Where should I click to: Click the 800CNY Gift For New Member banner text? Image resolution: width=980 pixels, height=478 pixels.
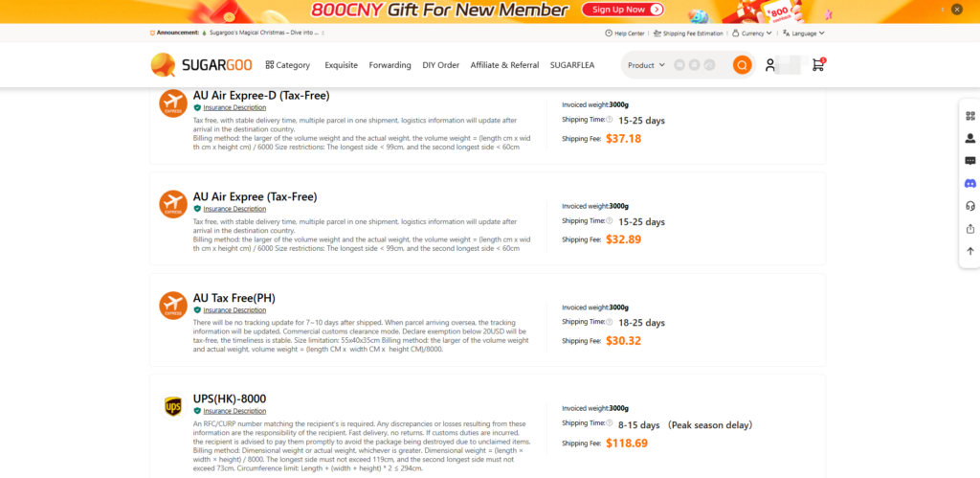(x=439, y=10)
